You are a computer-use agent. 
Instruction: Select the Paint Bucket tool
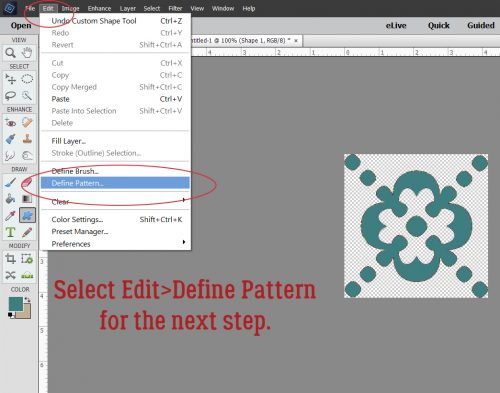click(10, 199)
